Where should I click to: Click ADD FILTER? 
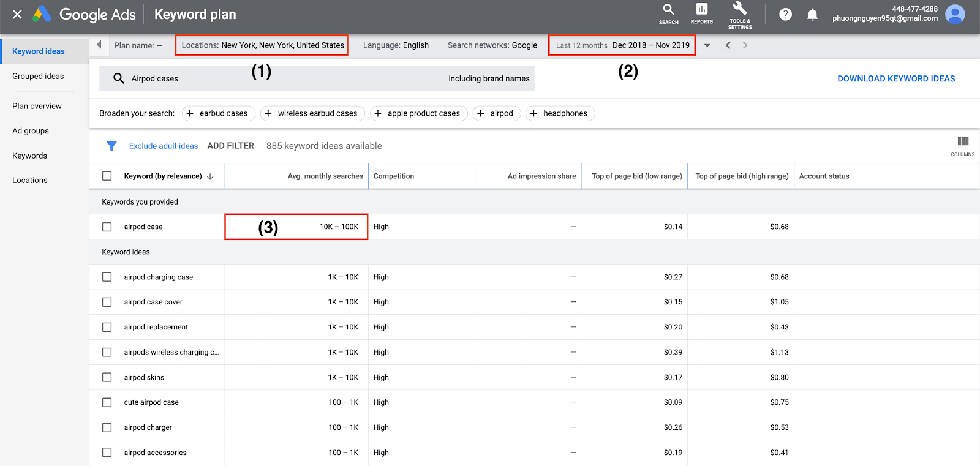230,146
